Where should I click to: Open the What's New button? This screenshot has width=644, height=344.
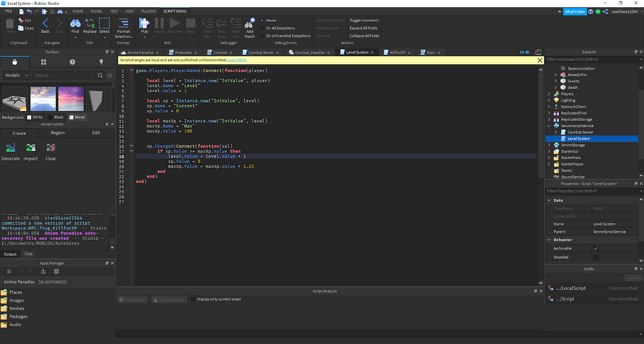[575, 11]
